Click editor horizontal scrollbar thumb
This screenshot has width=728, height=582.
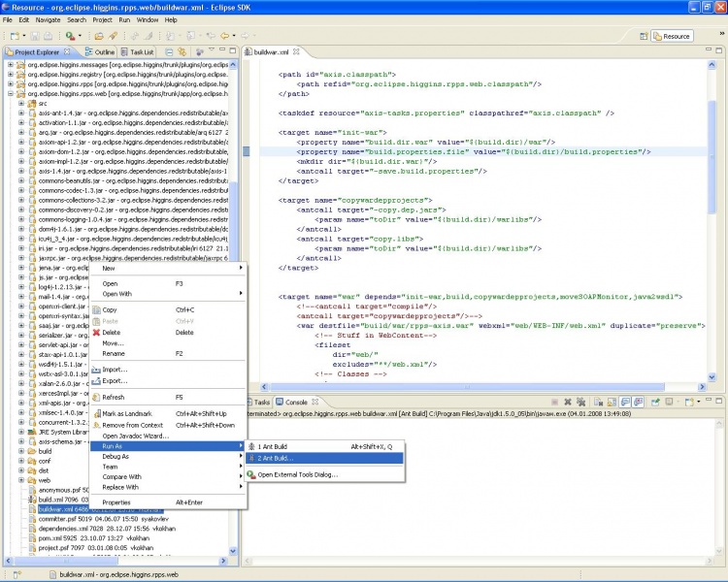point(467,387)
